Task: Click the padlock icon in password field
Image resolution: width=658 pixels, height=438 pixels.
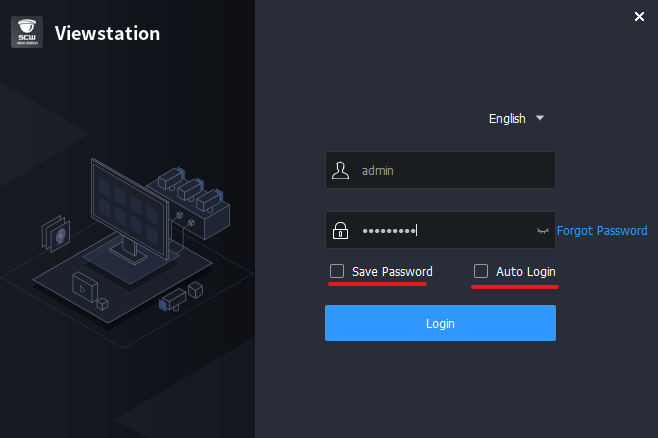Action: pos(340,230)
